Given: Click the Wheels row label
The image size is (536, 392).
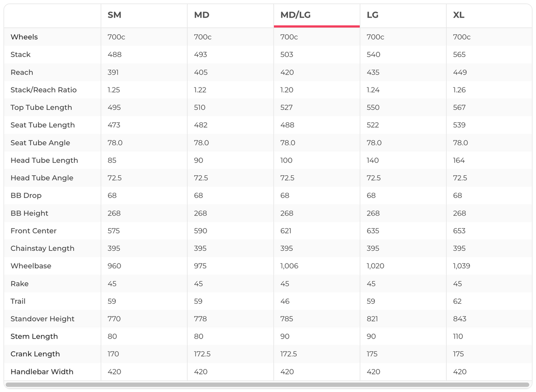Looking at the screenshot, I should 24,37.
